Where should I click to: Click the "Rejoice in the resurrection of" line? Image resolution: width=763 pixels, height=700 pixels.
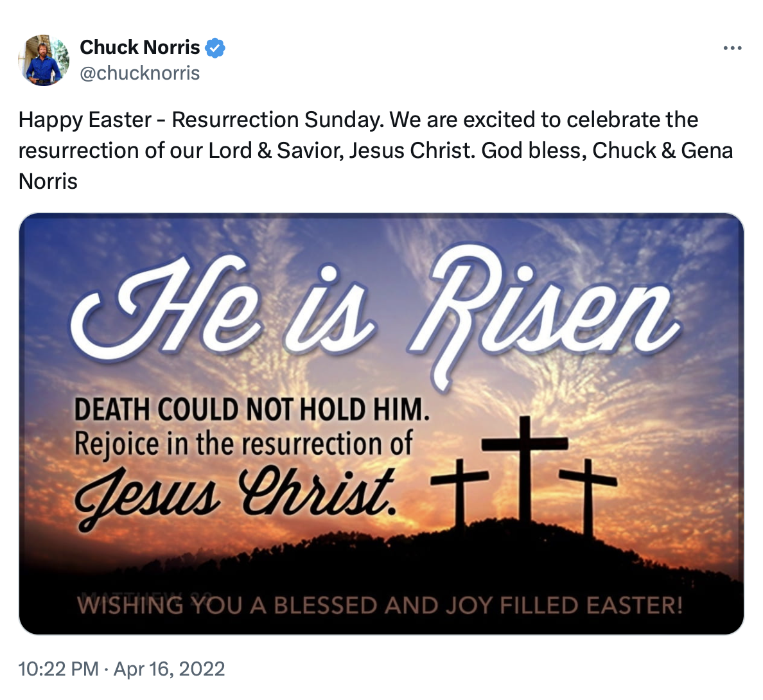243,444
